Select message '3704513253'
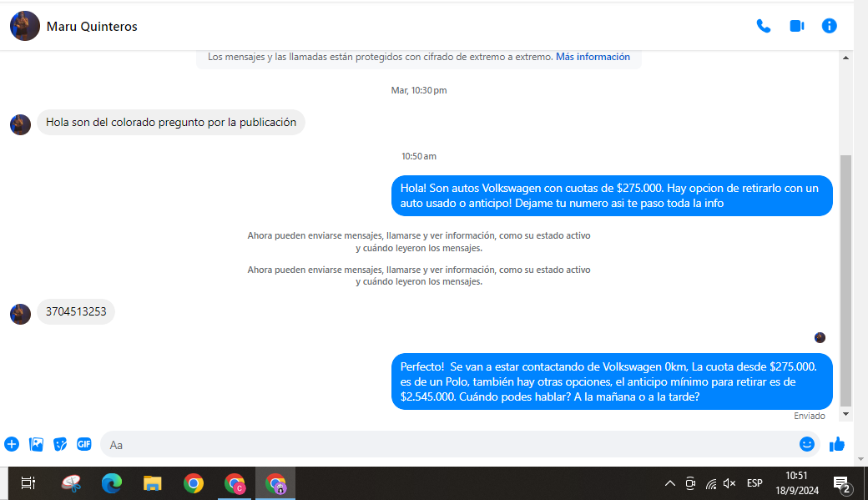 (x=76, y=311)
